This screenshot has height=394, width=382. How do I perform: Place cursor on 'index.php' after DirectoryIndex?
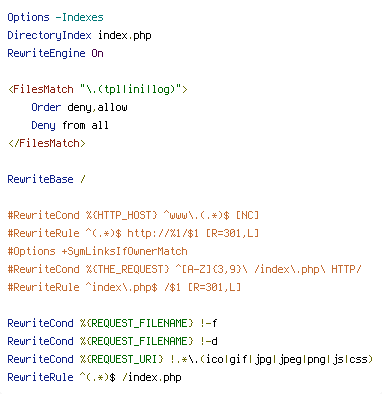pos(125,35)
